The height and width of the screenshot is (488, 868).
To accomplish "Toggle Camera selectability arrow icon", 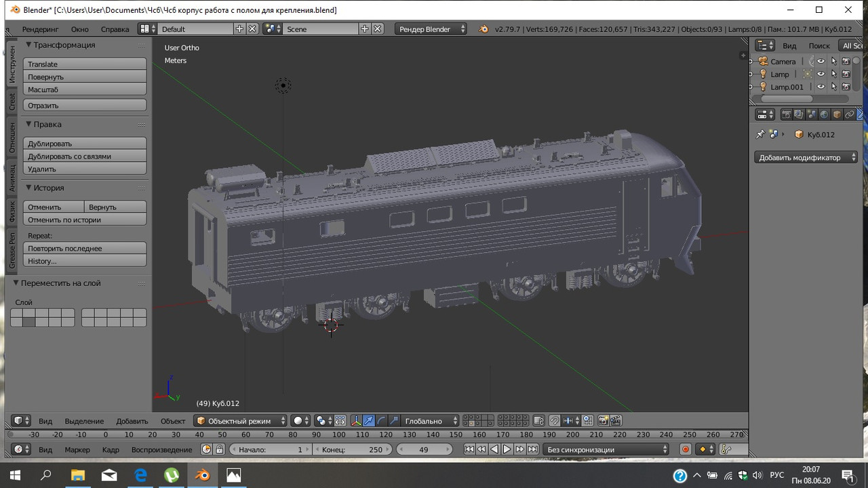I will [x=833, y=61].
